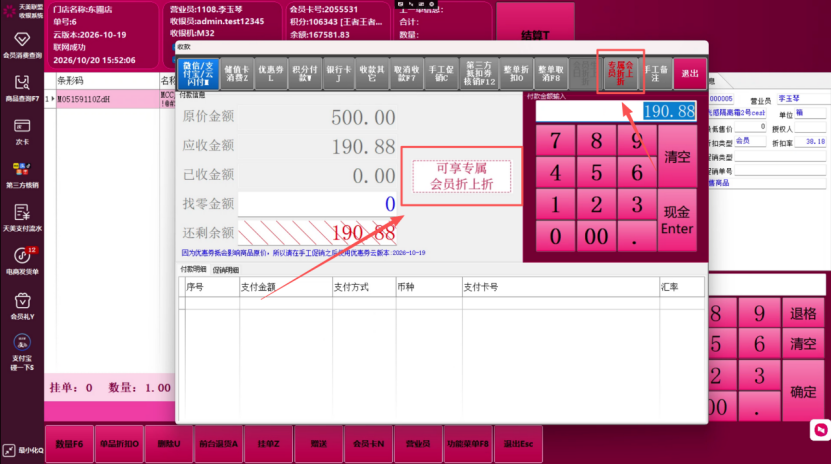Click the 找零金额 input field
831x464 pixels.
317,204
